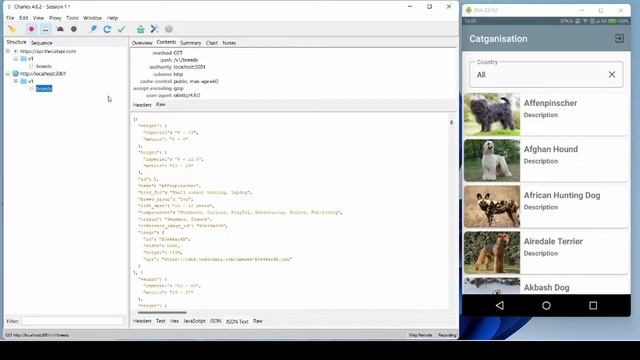Click the v1 folder icon under thecatapi
Image resolution: width=640 pixels, height=360 pixels.
point(23,59)
